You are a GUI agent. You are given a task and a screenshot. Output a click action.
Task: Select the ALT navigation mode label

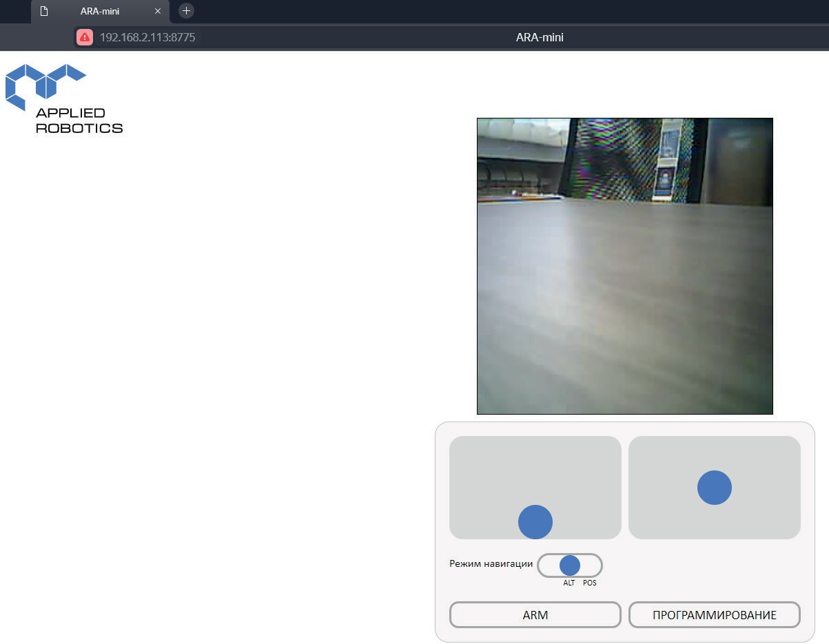coord(569,583)
